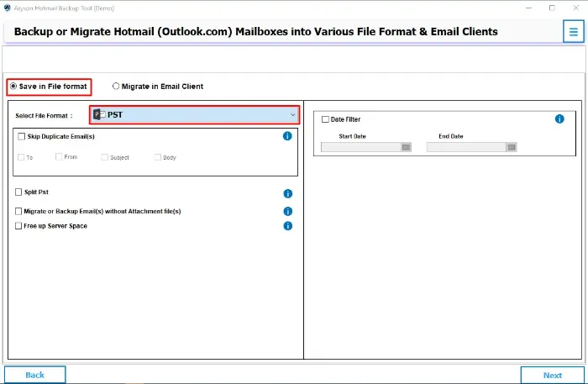Click info icon for without Attachment option
This screenshot has width=588, height=384.
click(287, 211)
